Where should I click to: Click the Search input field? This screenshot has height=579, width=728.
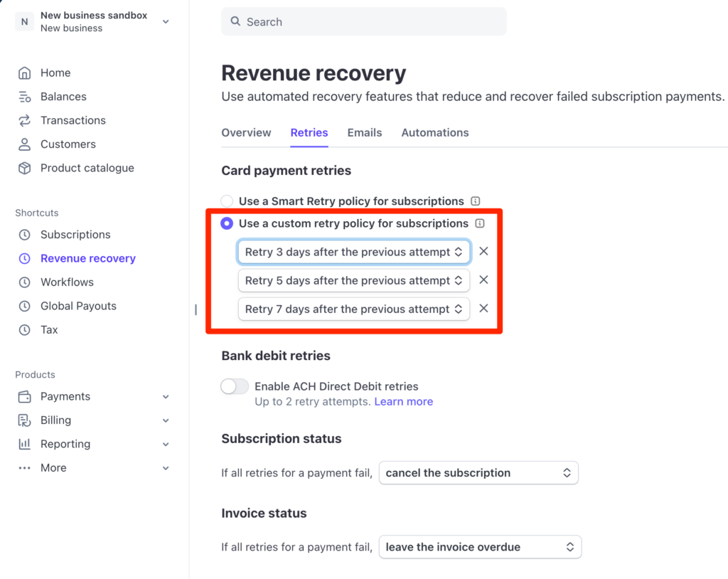click(x=364, y=22)
